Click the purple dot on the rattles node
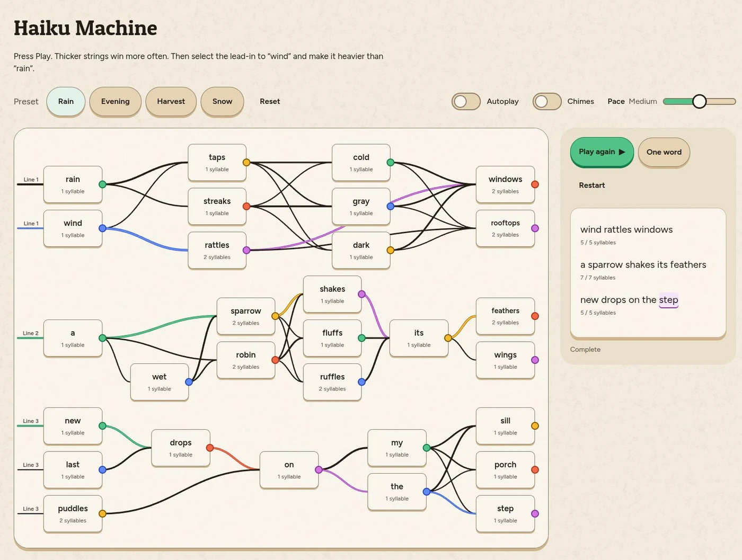Viewport: 742px width, 560px height. pyautogui.click(x=246, y=250)
